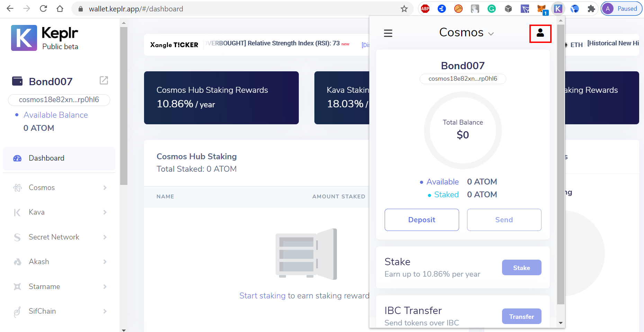Open the MetaMask fox extension

coord(542,9)
